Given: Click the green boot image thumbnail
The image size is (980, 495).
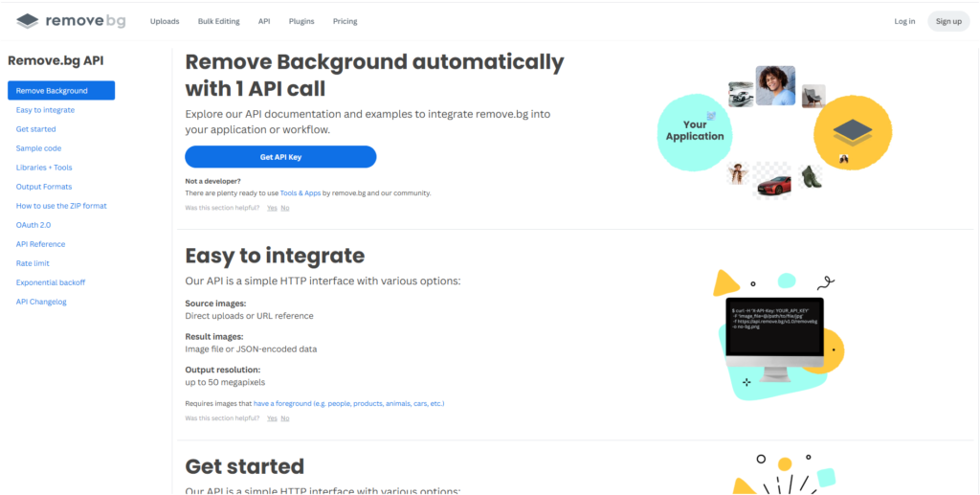Looking at the screenshot, I should pyautogui.click(x=811, y=177).
